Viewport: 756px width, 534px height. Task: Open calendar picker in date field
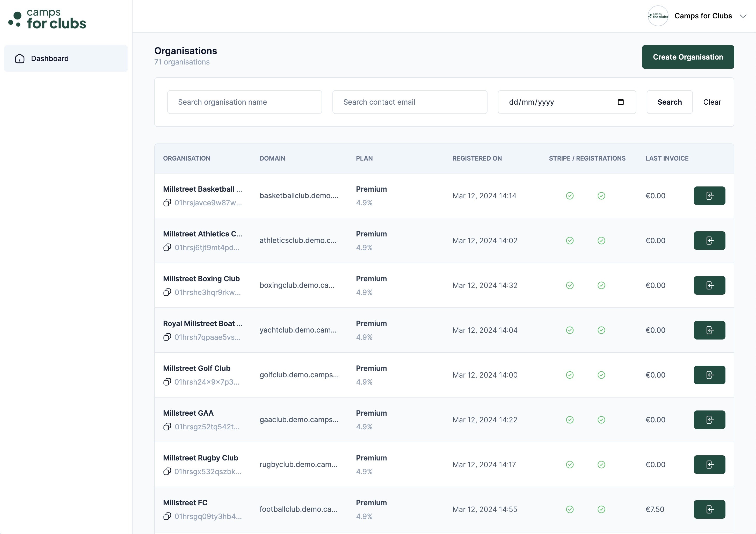(x=621, y=102)
